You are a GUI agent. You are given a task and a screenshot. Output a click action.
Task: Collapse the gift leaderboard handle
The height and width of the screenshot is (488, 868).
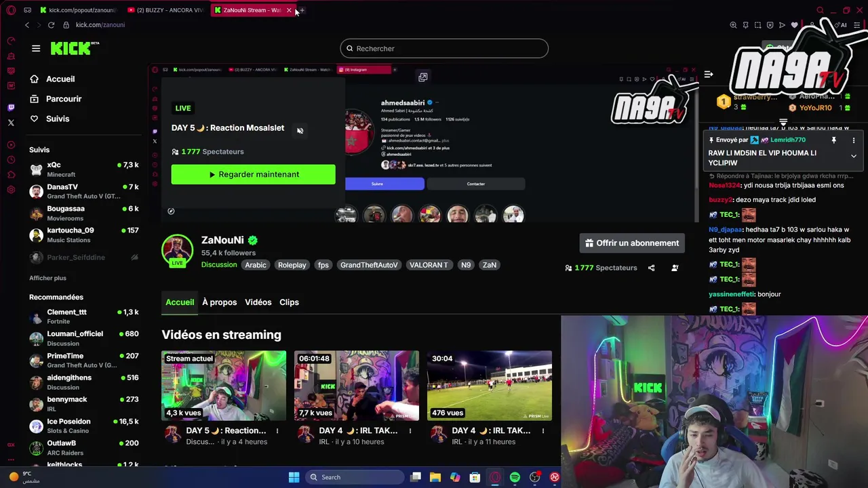pos(783,123)
